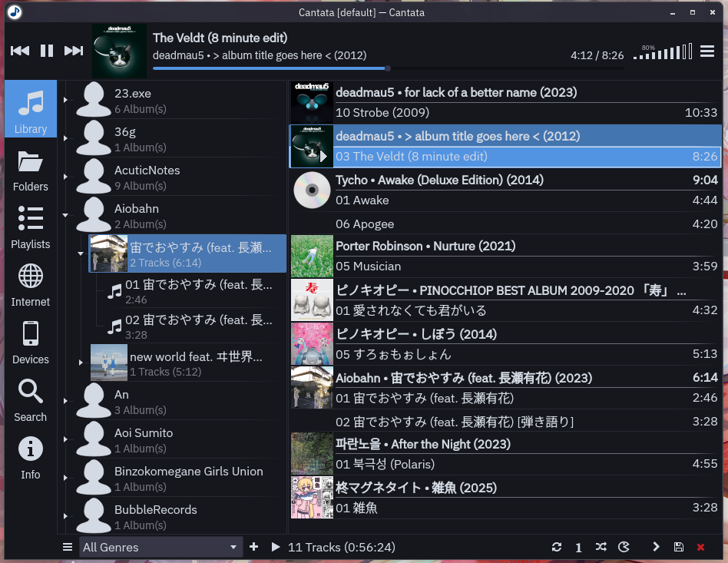Expand the 36g artist

(x=65, y=138)
